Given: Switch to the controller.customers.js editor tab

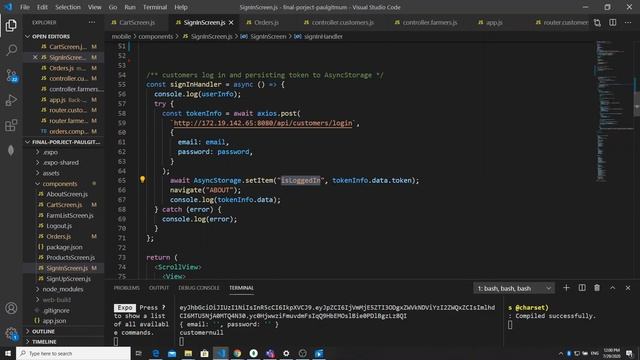Looking at the screenshot, I should click(x=342, y=22).
